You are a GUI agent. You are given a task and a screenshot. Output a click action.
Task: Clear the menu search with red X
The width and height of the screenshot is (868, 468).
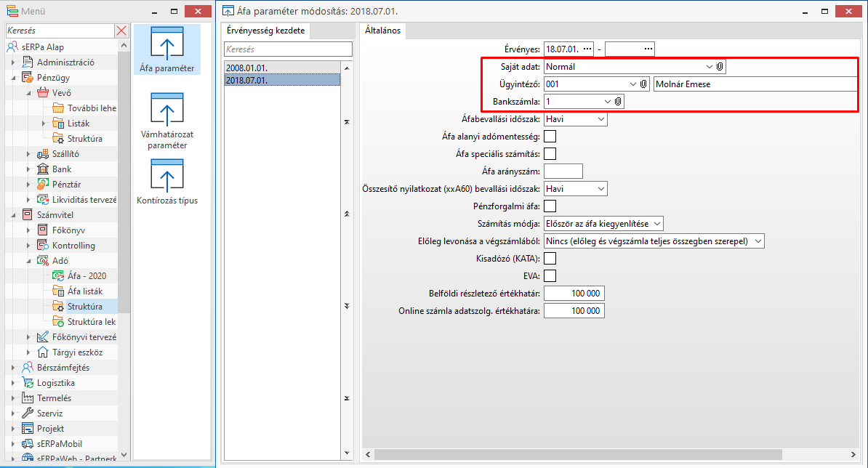pyautogui.click(x=122, y=31)
